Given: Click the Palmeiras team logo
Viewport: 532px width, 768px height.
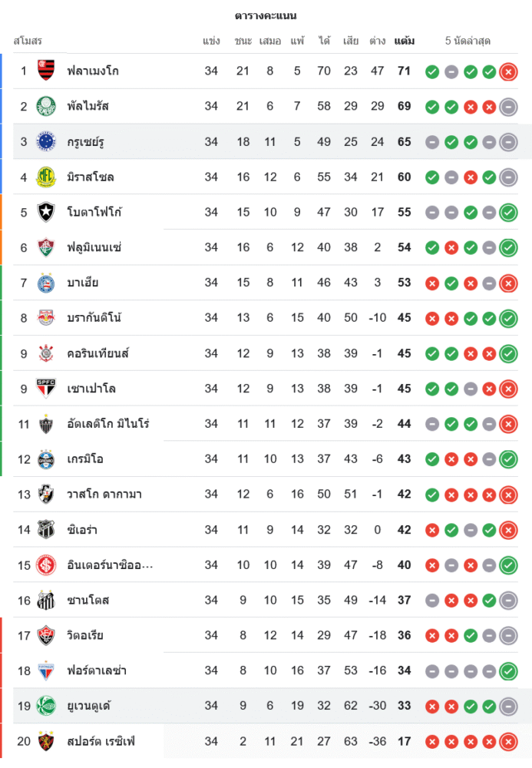Looking at the screenshot, I should click(46, 106).
